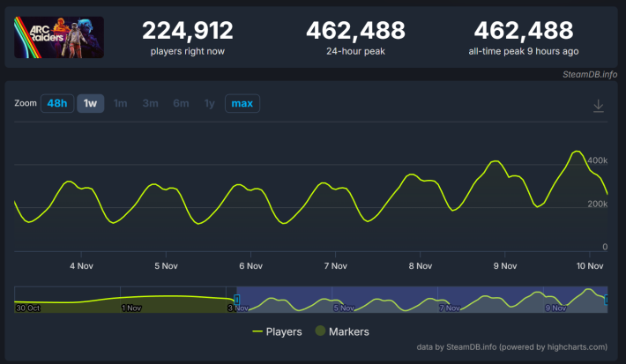Viewport: 626px width, 364px height.
Task: Click the navigator area near 1 Nov
Action: click(132, 300)
